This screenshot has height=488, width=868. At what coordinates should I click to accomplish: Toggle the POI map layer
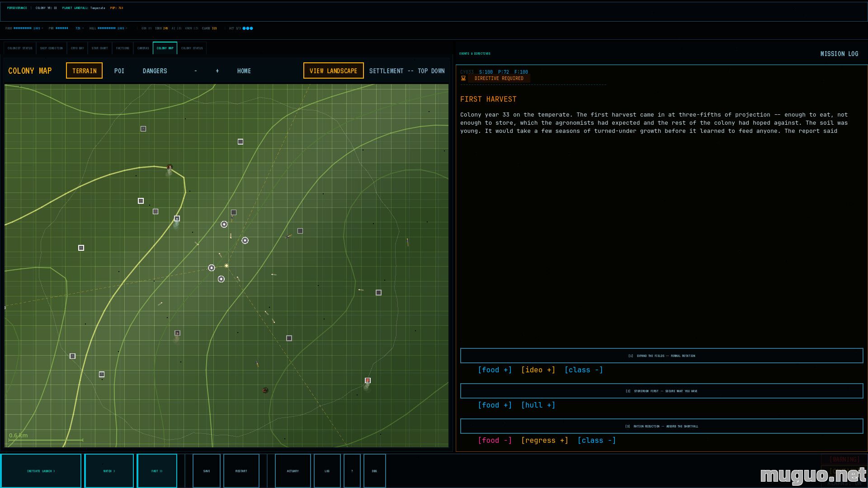(119, 71)
